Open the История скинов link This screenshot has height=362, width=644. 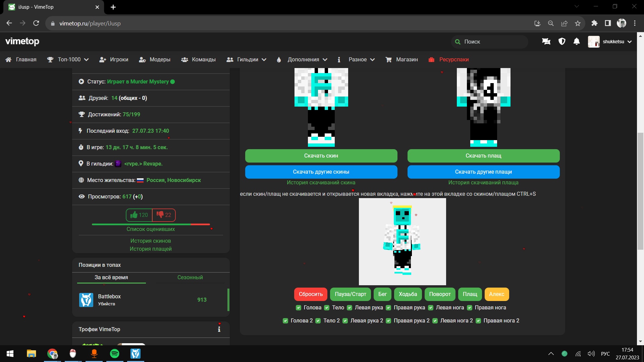click(151, 241)
